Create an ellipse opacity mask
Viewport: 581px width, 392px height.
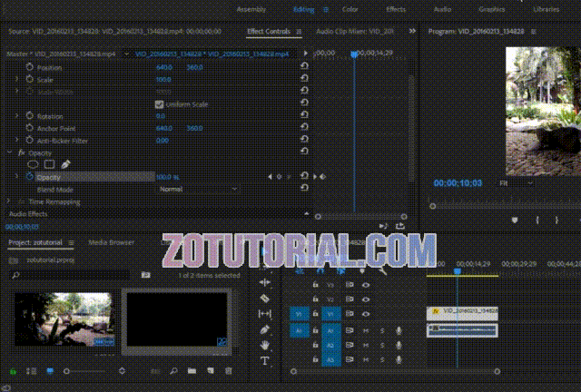point(33,164)
